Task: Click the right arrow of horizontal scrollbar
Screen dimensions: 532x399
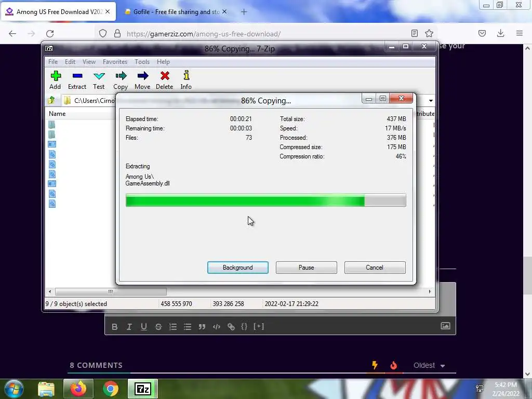Action: pyautogui.click(x=430, y=291)
